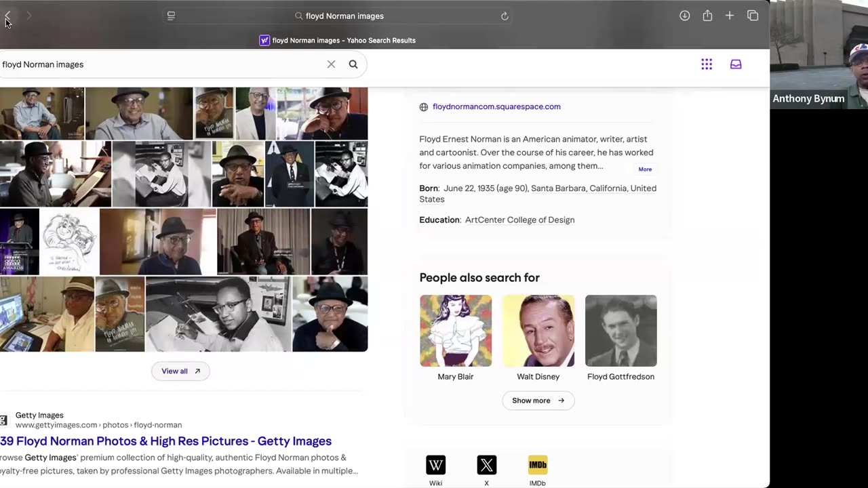This screenshot has width=868, height=488.
Task: Clear the Yahoo search box with the X
Action: click(331, 64)
